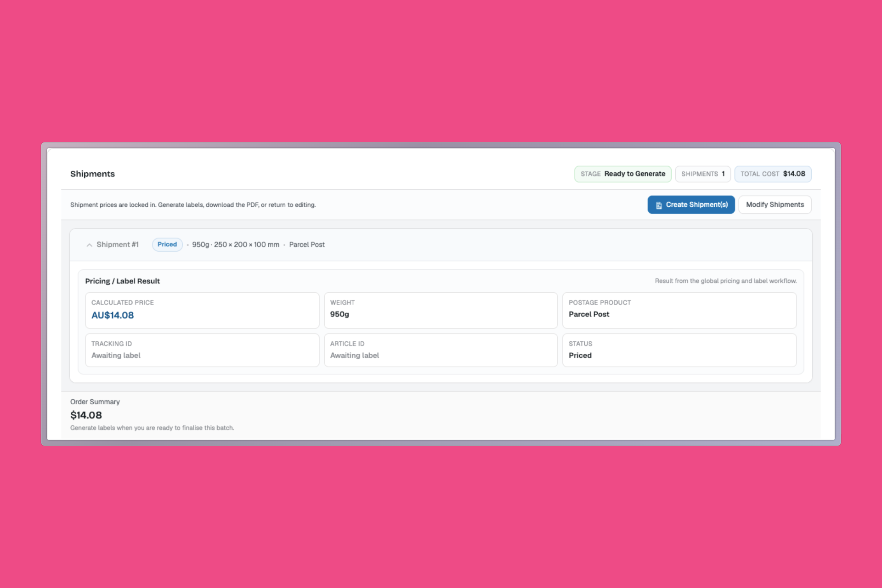Image resolution: width=882 pixels, height=588 pixels.
Task: Click the $14.08 Order Summary total
Action: pyautogui.click(x=86, y=415)
